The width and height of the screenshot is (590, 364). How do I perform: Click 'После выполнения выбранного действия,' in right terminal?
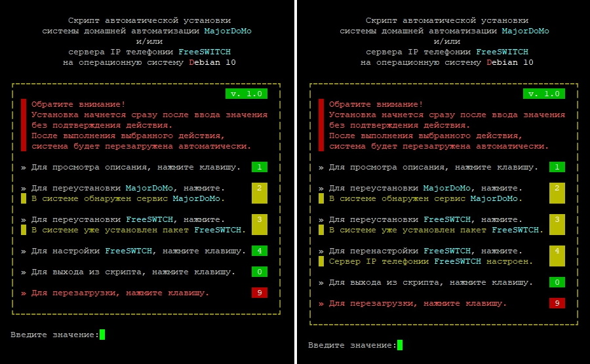coord(425,136)
